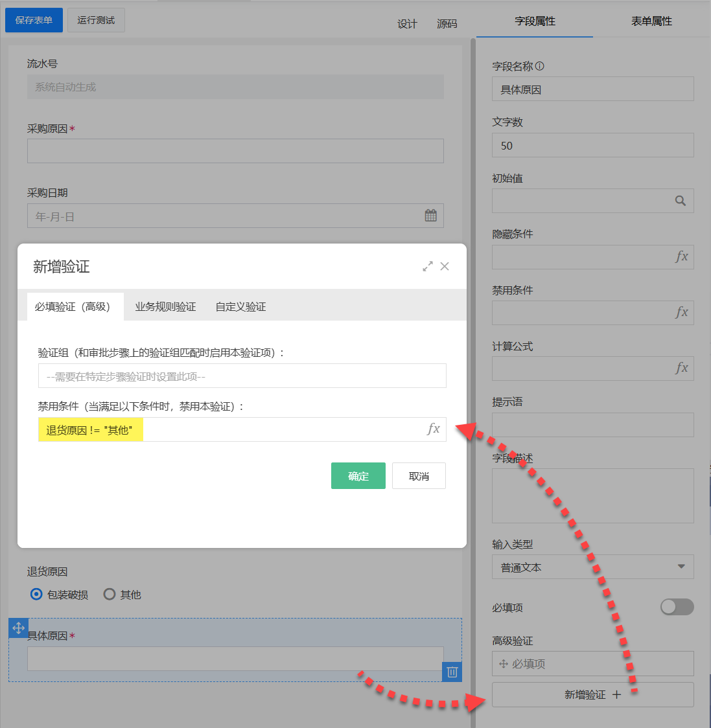Select the 包装破损 radio option
The width and height of the screenshot is (711, 728).
coord(36,594)
